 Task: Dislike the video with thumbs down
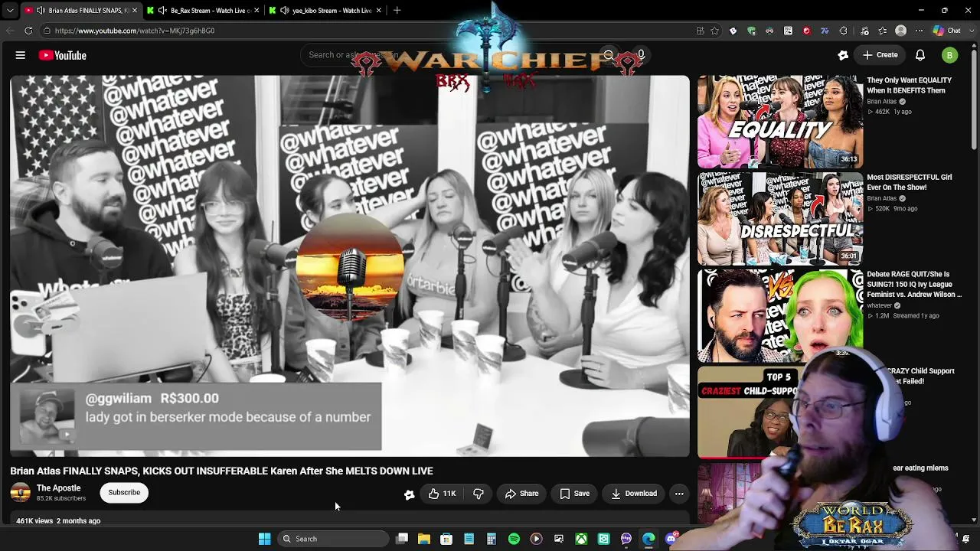pos(479,494)
